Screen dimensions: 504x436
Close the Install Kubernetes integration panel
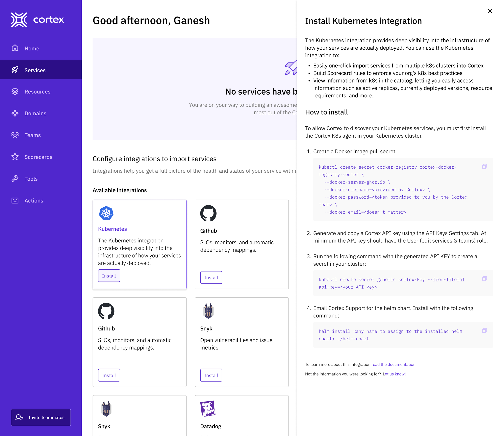coord(490,11)
